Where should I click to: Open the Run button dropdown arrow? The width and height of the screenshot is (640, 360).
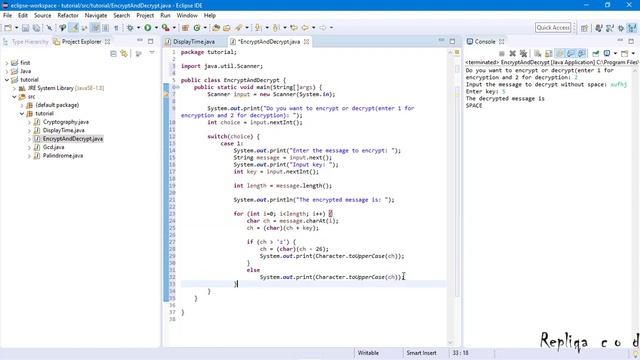click(x=156, y=28)
